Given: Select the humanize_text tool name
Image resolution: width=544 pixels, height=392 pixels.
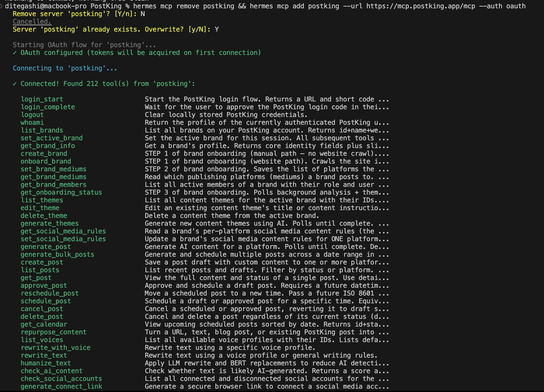Looking at the screenshot, I should (46, 363).
